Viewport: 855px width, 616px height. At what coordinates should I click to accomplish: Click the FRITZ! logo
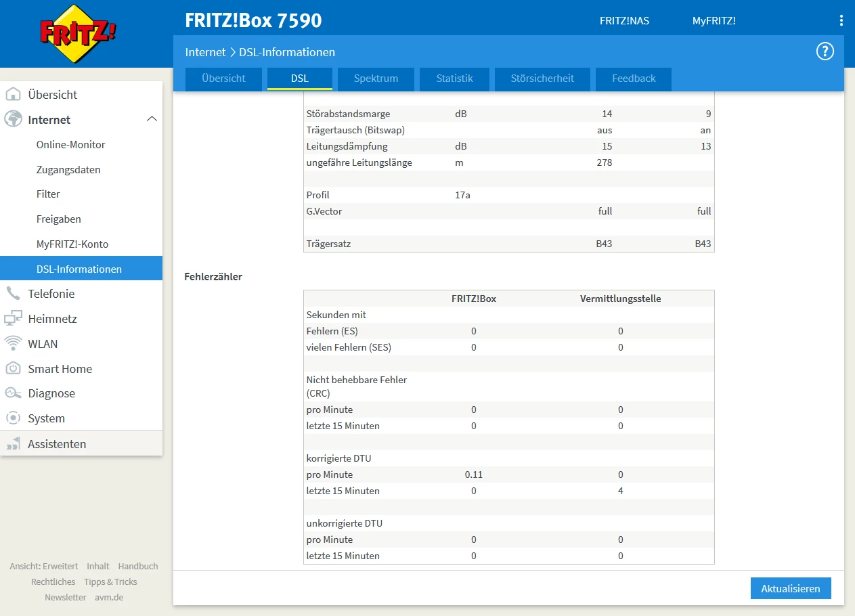click(78, 32)
